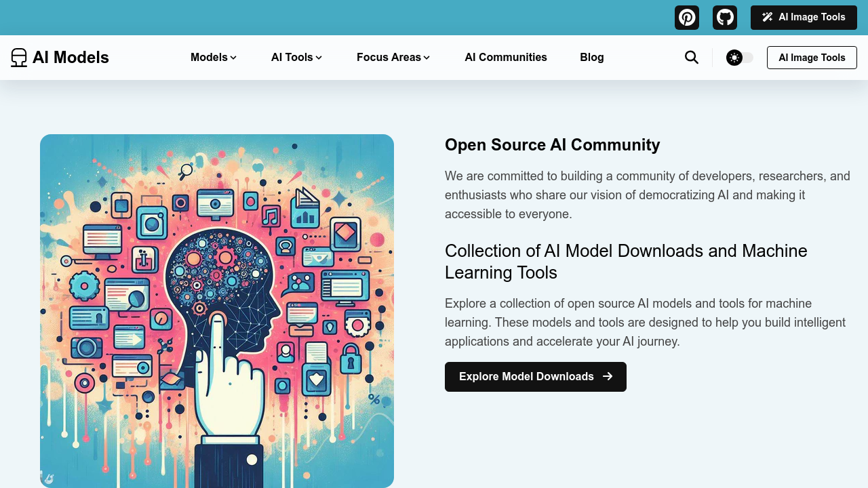Open the Pinterest page via its icon
The width and height of the screenshot is (868, 488).
point(686,17)
